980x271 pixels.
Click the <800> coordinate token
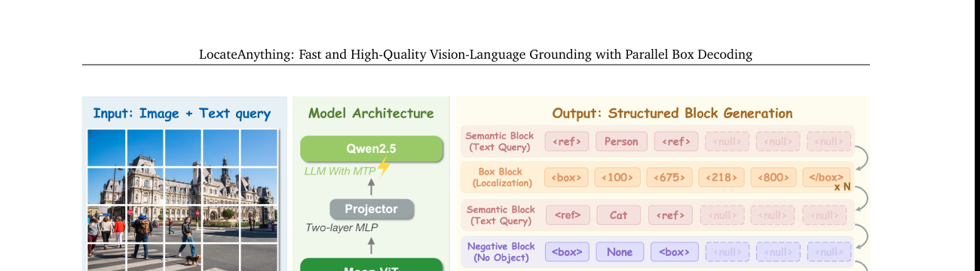773,178
